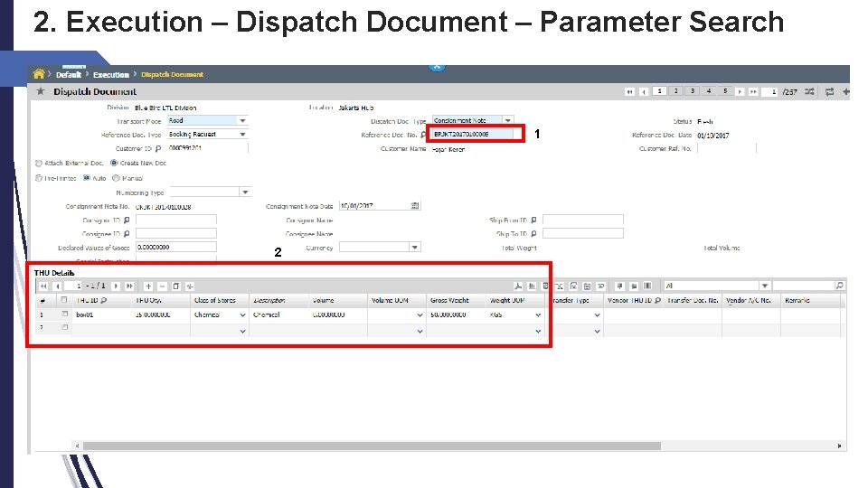
Task: Go to last page in THU Details grid
Action: [129, 286]
